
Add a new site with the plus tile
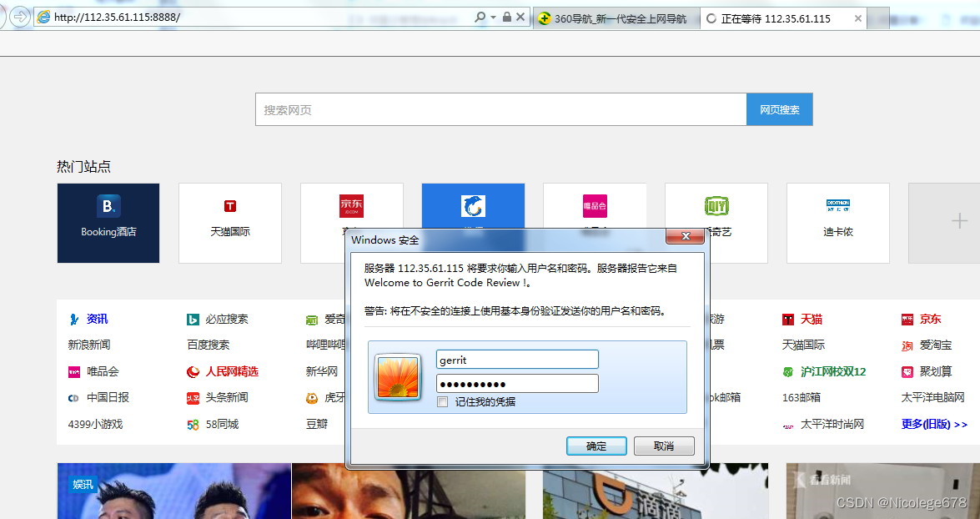coord(944,224)
